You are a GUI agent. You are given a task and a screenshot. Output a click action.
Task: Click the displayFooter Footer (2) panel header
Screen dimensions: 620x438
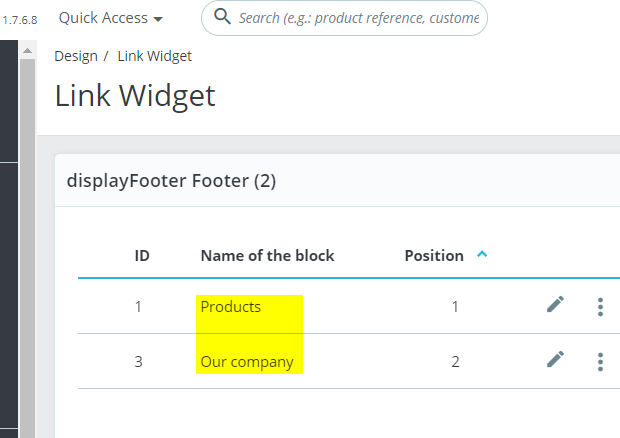click(171, 181)
